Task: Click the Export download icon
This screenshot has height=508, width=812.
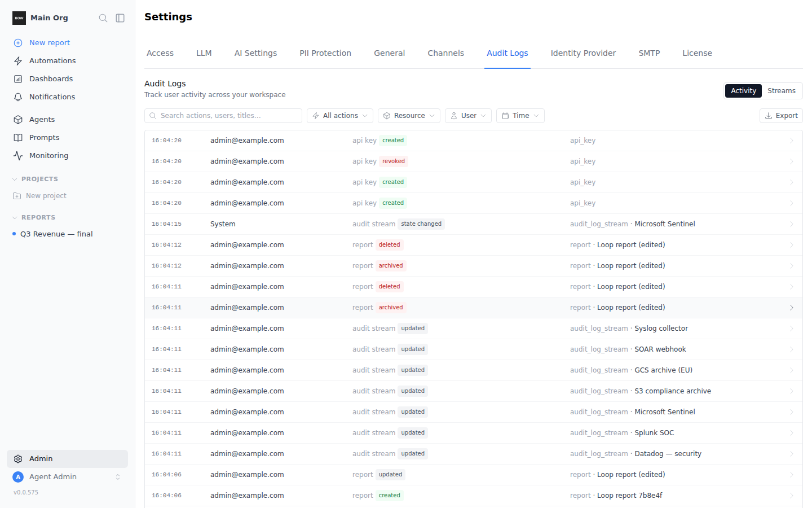Action: click(769, 116)
